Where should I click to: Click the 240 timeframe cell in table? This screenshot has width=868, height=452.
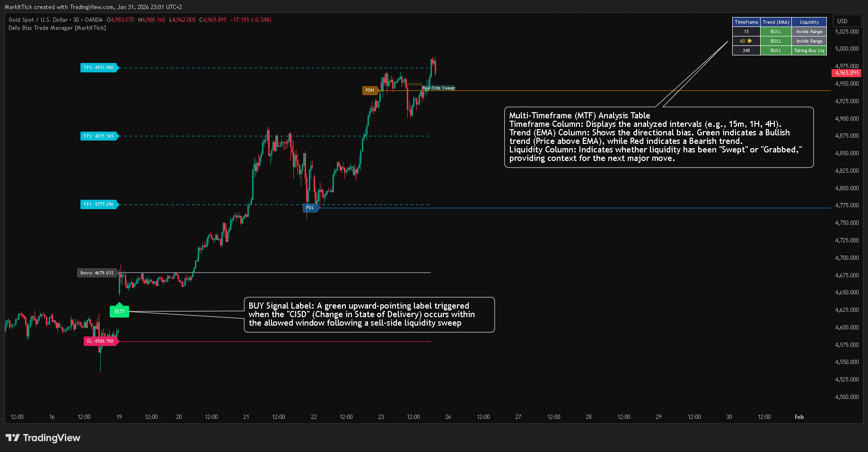coord(746,51)
